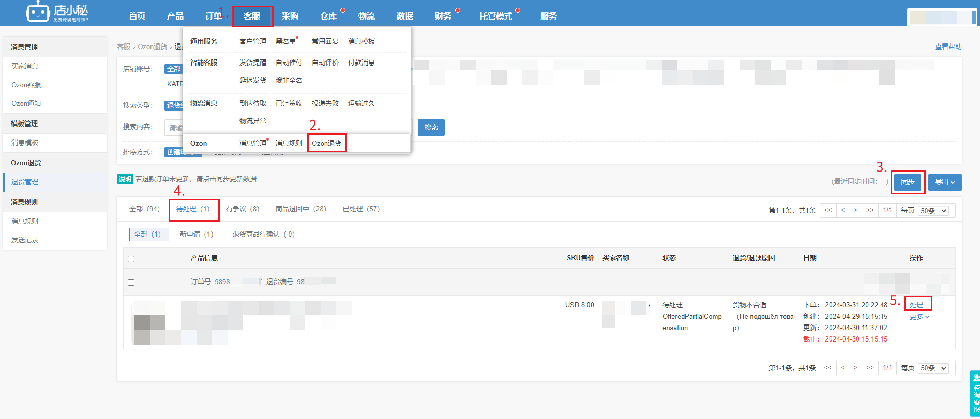Select the 退货商品待确认 (0) sub-filter
Image resolution: width=980 pixels, height=419 pixels.
point(264,234)
